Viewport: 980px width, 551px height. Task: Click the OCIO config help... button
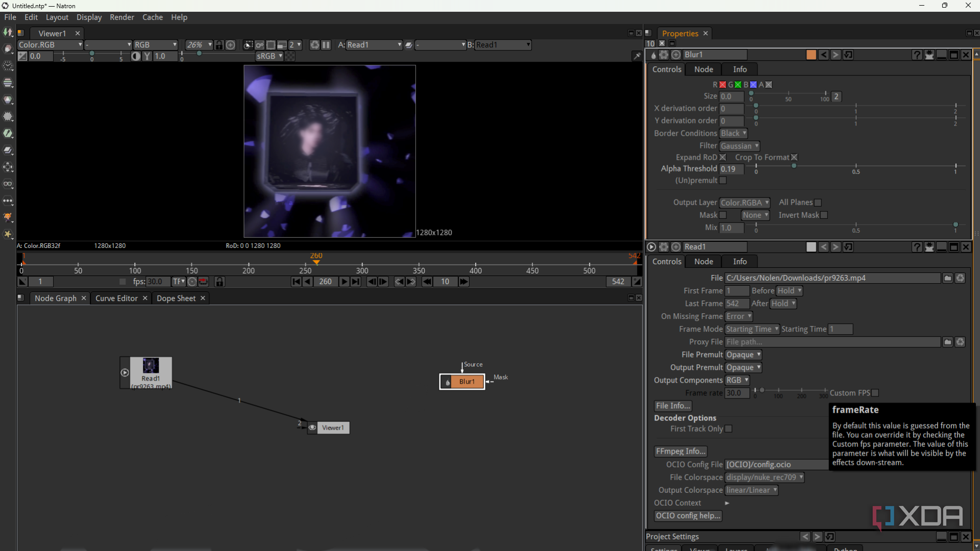tap(688, 516)
